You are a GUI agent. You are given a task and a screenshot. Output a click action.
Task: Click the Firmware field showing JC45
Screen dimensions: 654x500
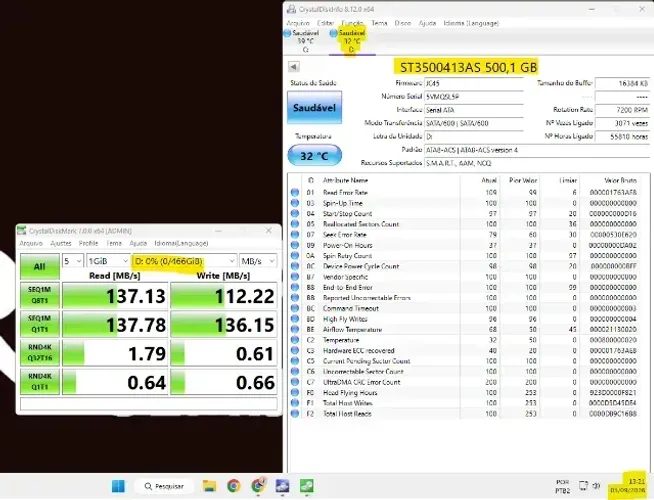point(474,83)
